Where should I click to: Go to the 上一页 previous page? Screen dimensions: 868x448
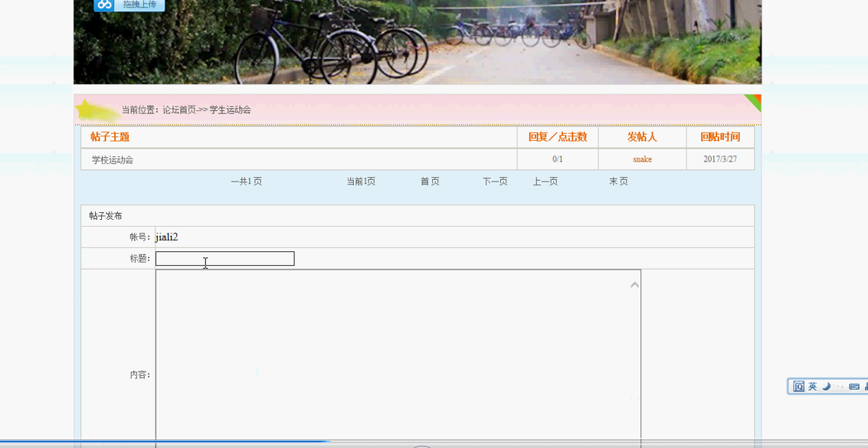tap(545, 181)
